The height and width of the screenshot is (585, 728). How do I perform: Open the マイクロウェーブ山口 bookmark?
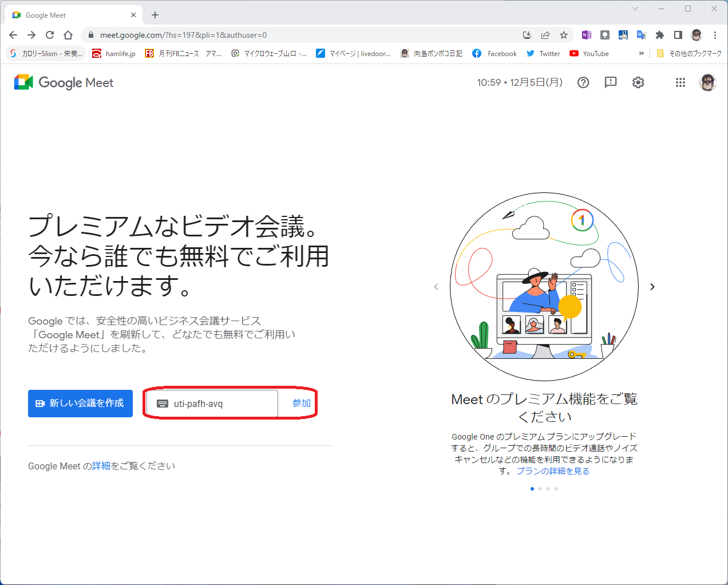tap(269, 53)
